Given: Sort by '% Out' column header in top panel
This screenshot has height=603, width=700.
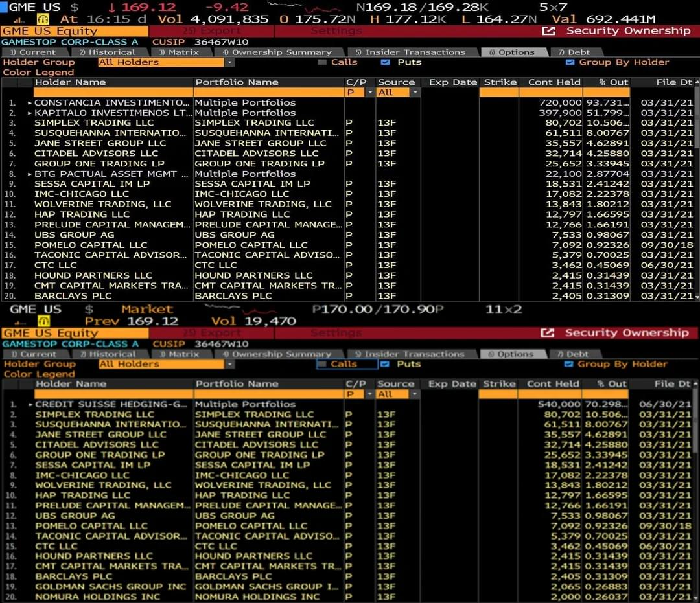Looking at the screenshot, I should 613,82.
